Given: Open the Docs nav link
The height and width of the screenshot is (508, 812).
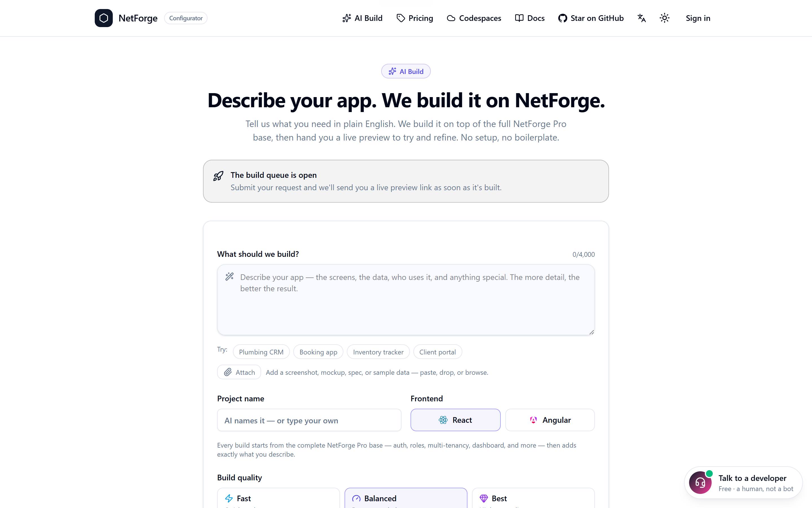Looking at the screenshot, I should click(x=530, y=18).
